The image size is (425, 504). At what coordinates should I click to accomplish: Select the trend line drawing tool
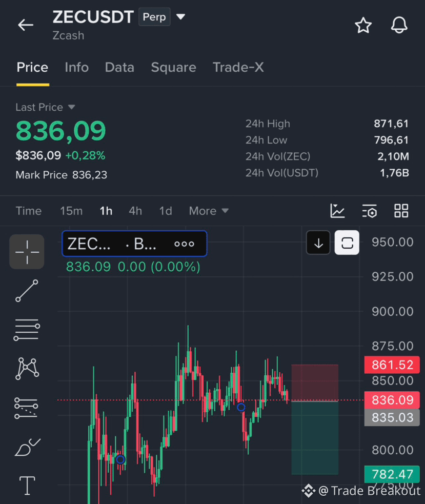point(27,291)
